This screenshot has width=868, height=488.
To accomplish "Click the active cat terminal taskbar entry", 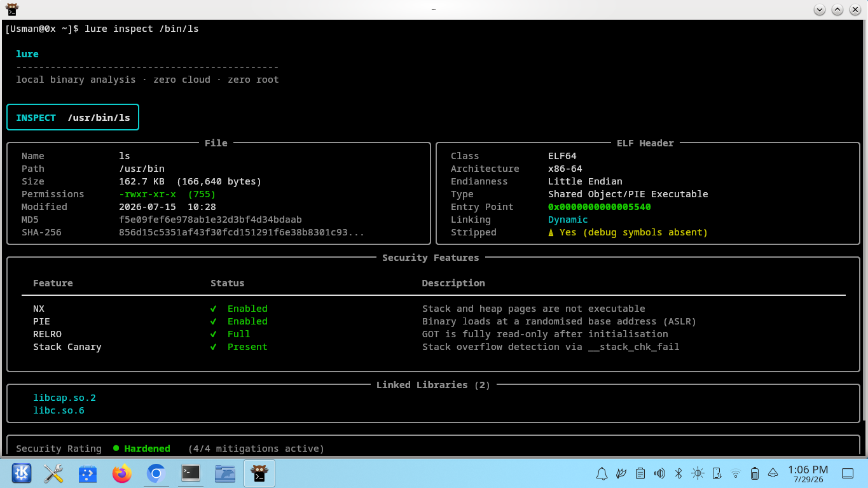I will tap(259, 473).
